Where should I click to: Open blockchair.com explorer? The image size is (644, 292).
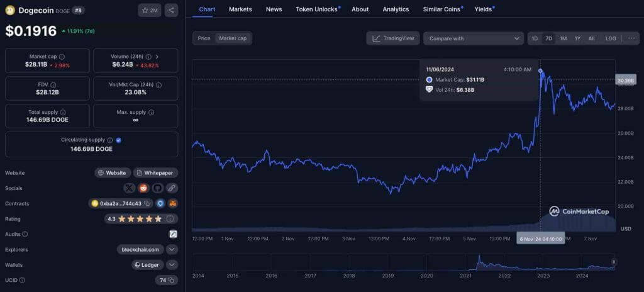point(140,249)
